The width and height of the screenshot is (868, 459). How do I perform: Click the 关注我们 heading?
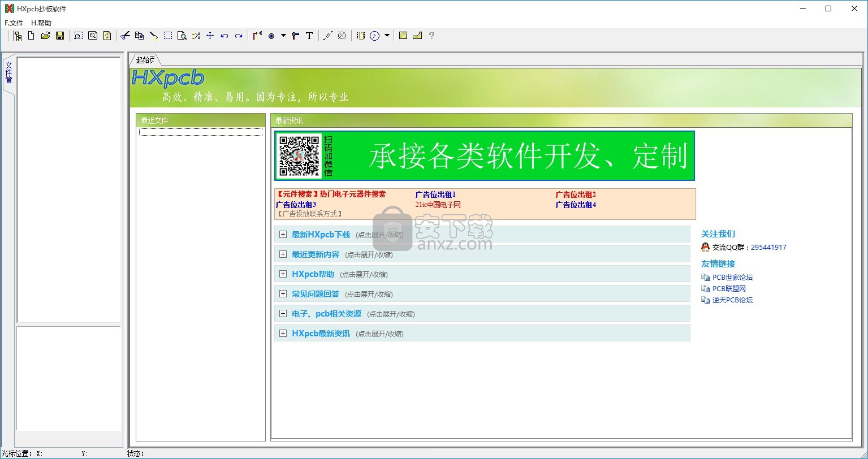tap(718, 234)
